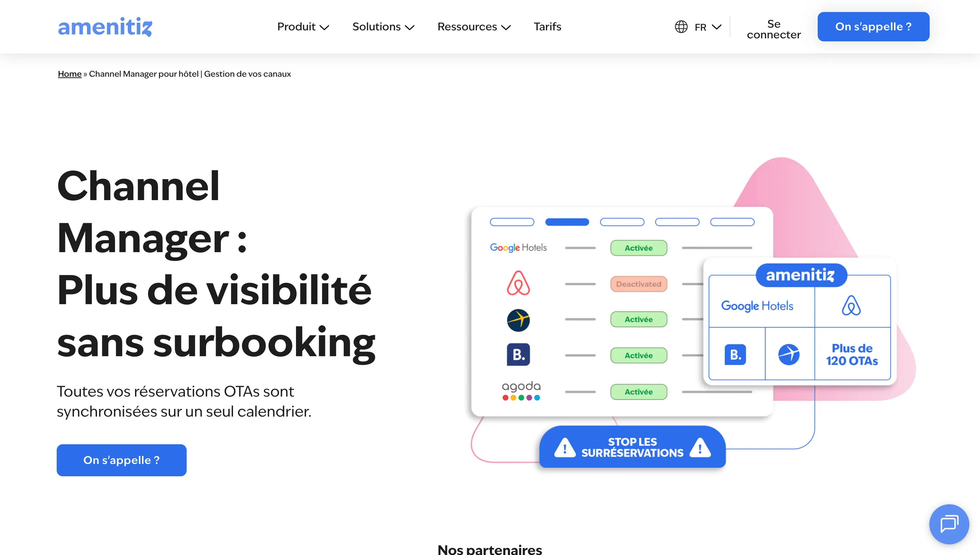Toggle the Activée badge for agoda

click(638, 392)
